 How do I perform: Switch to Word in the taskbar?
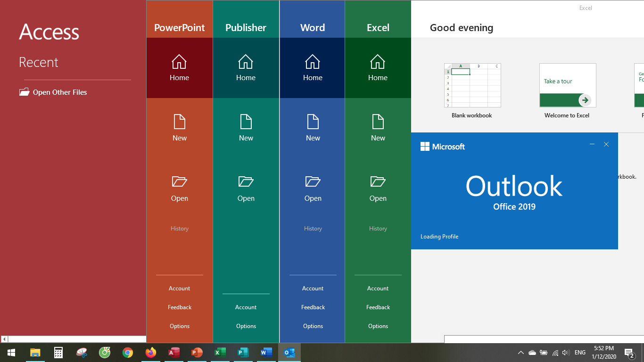pyautogui.click(x=266, y=353)
